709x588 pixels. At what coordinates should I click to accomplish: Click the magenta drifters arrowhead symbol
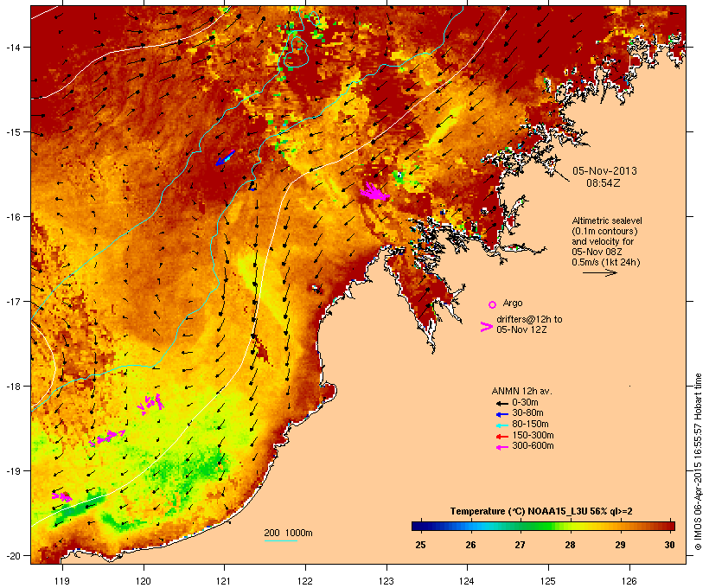487,327
